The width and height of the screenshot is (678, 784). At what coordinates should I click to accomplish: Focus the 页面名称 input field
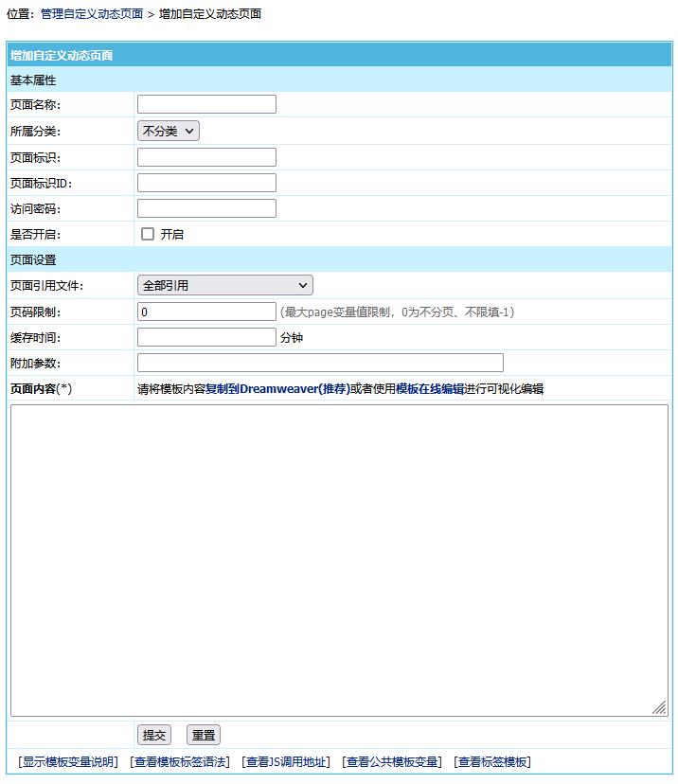coord(206,104)
